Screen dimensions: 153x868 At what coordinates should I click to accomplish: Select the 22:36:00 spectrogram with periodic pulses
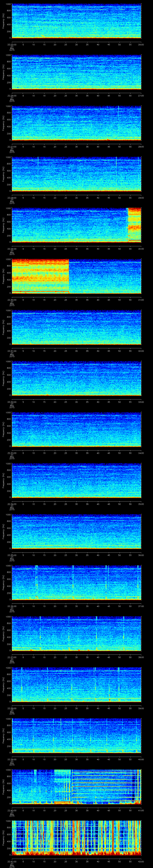77,582
